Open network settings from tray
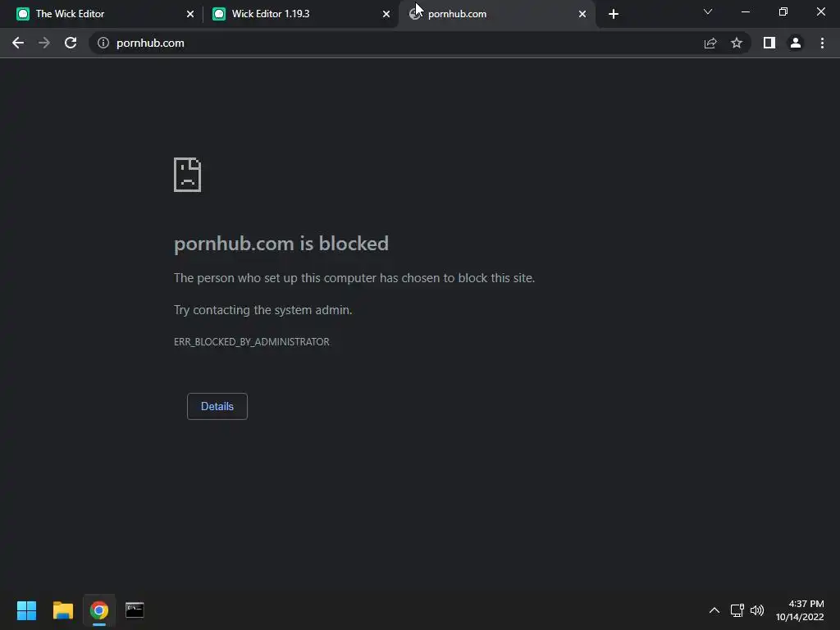The image size is (840, 630). tap(737, 610)
